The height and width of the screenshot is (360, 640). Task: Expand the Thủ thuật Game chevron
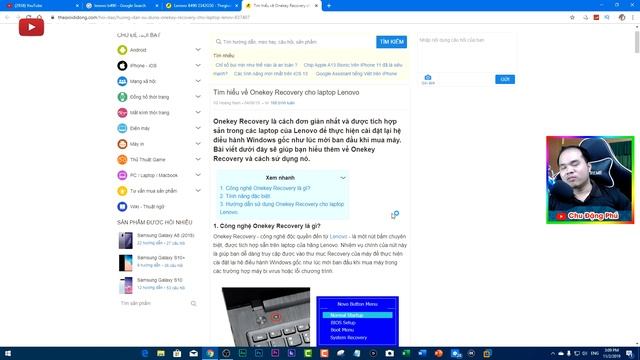pyautogui.click(x=198, y=160)
